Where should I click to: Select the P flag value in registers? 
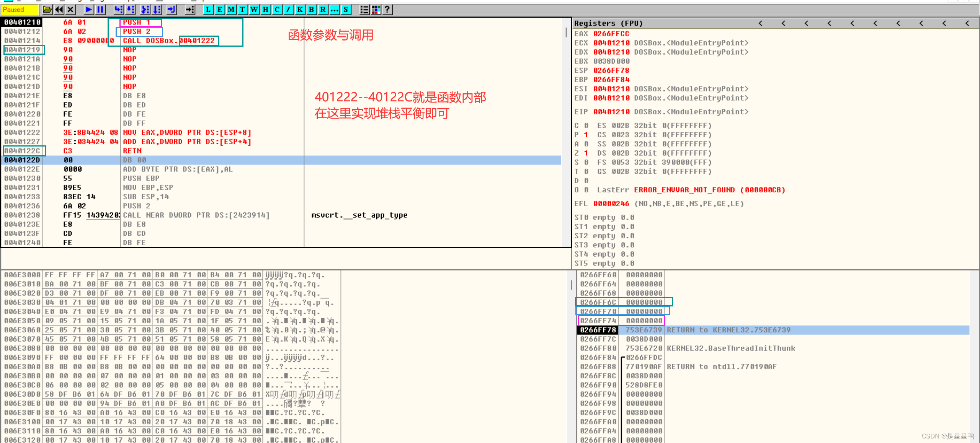[x=586, y=135]
